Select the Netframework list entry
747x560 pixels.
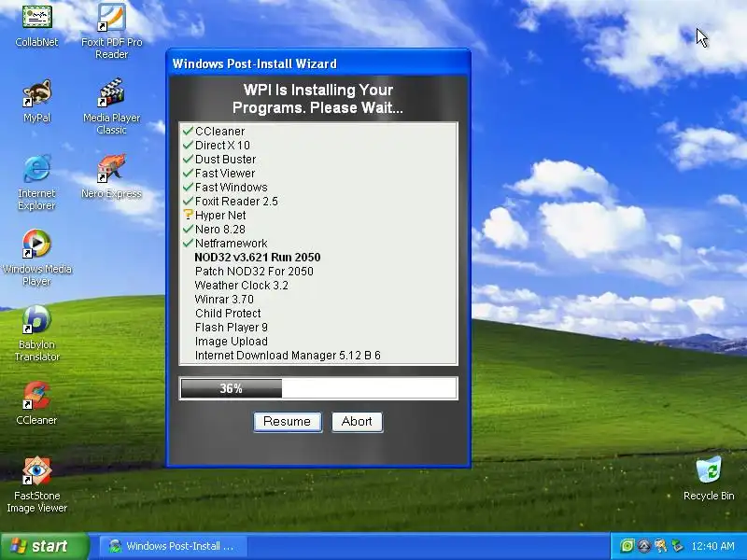point(231,243)
